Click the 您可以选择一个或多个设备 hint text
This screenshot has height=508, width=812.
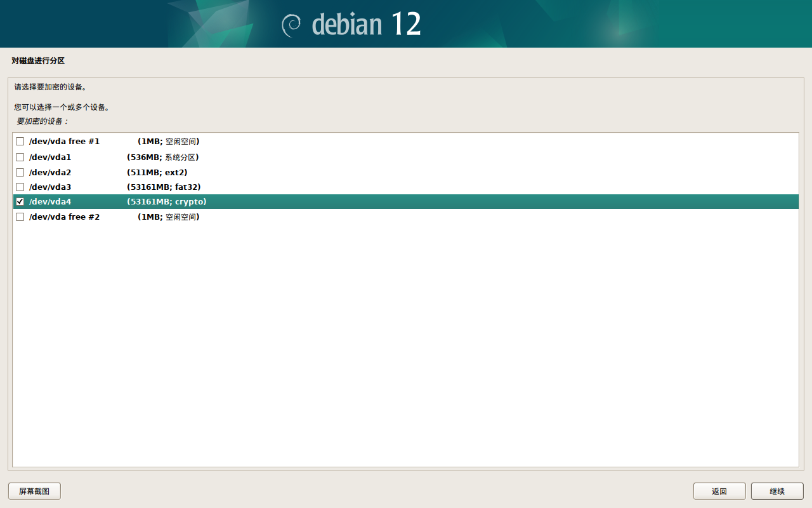tap(62, 107)
